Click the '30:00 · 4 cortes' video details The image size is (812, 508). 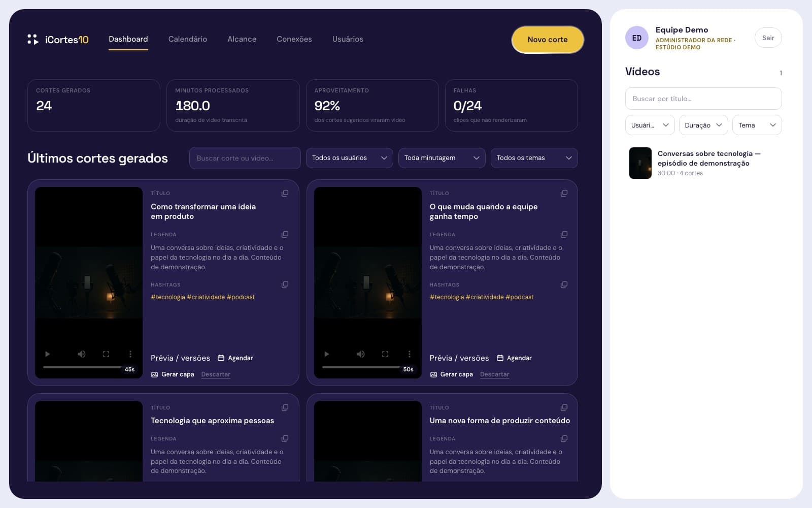680,173
